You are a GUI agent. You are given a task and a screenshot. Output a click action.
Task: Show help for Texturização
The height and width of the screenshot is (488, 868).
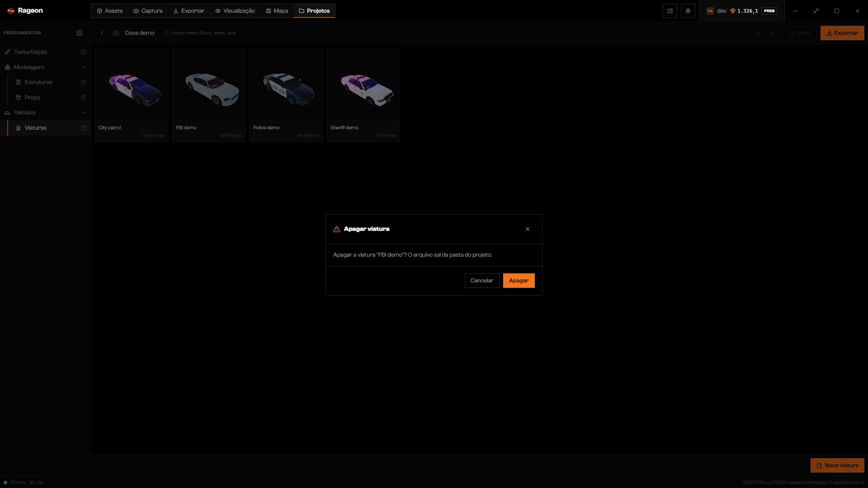[84, 52]
